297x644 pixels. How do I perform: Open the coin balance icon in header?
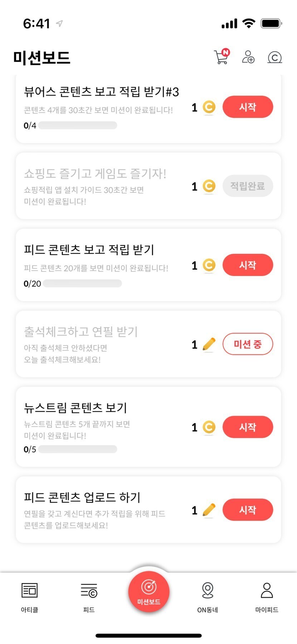274,57
